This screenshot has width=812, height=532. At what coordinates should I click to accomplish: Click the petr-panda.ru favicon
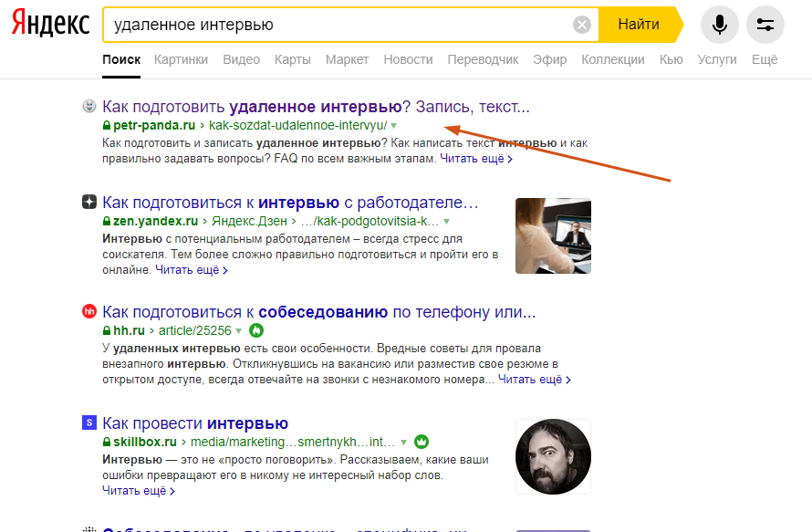[x=89, y=106]
